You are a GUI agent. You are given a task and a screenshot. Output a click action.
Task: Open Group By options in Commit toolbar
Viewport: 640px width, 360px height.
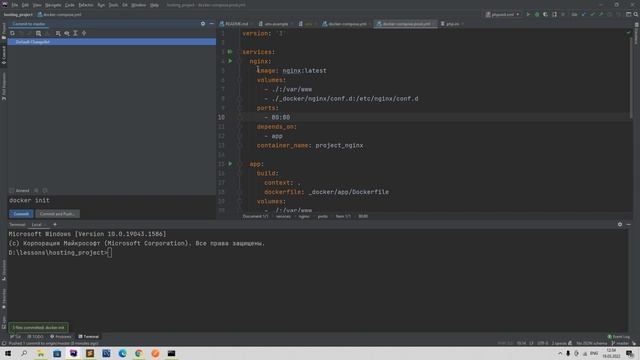pos(58,33)
